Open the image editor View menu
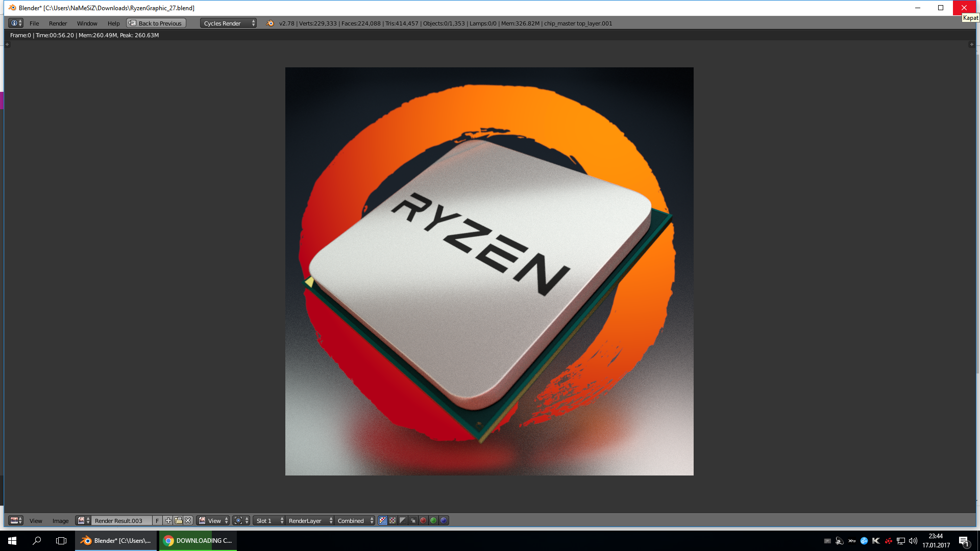This screenshot has width=980, height=551. pyautogui.click(x=36, y=521)
